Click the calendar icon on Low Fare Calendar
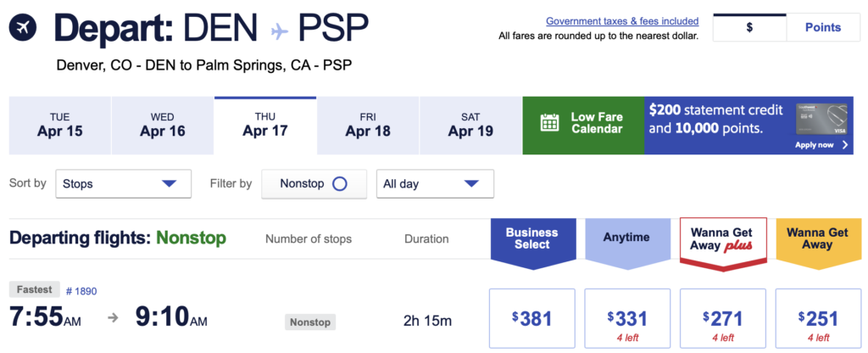The image size is (868, 353). [x=550, y=123]
